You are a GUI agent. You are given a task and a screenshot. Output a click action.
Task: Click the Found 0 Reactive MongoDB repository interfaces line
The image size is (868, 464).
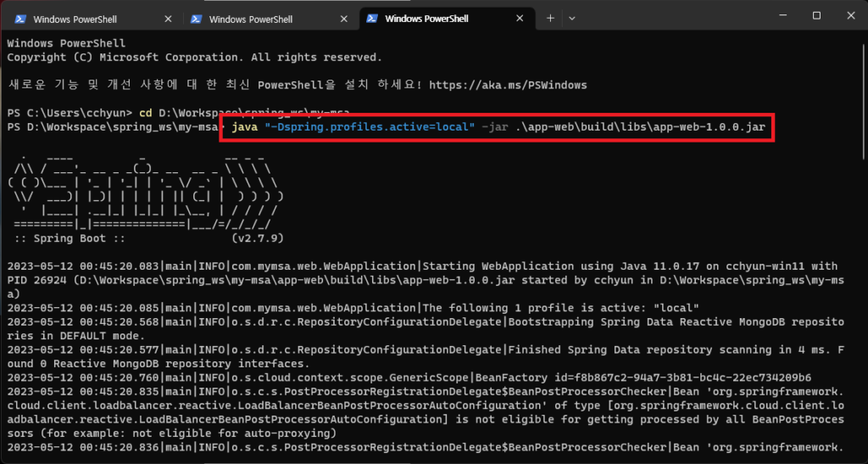(x=159, y=364)
